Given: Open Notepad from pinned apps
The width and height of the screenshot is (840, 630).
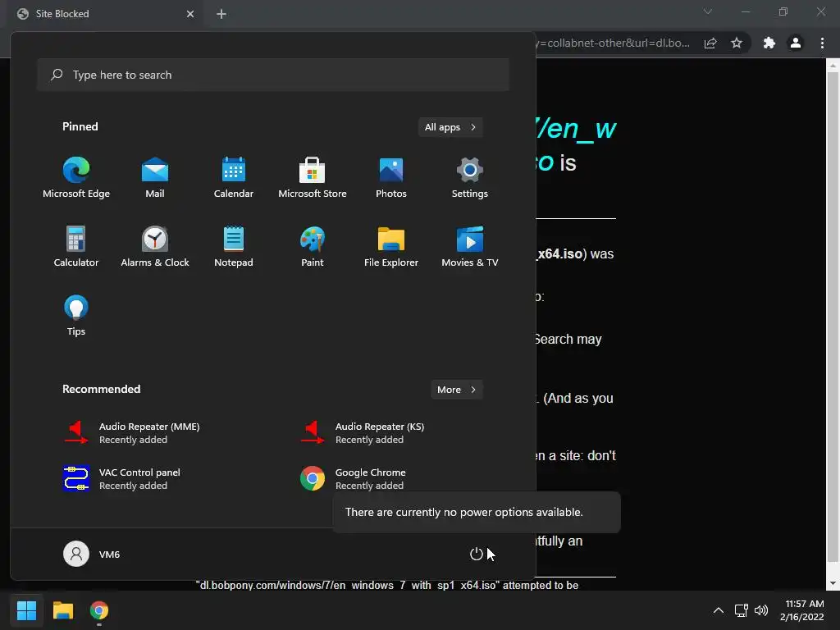Looking at the screenshot, I should click(234, 246).
